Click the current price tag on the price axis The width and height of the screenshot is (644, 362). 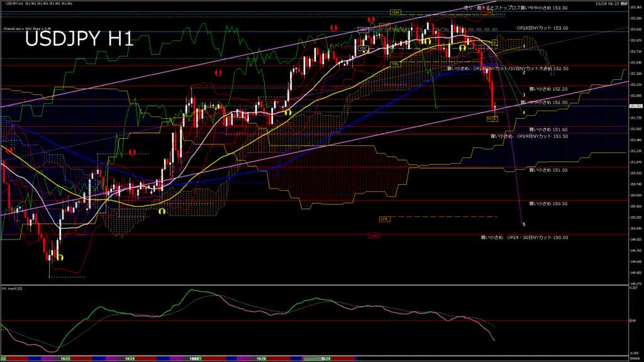pyautogui.click(x=635, y=106)
